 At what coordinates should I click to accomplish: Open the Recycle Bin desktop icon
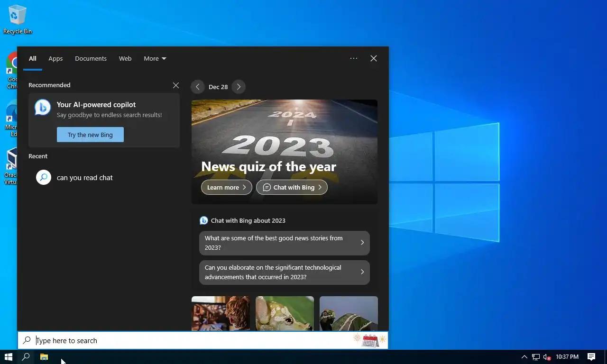click(x=17, y=19)
